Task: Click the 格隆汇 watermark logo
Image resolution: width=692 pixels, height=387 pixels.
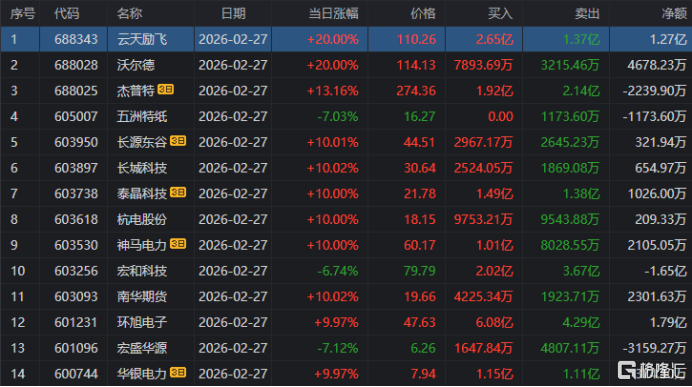Action: click(x=651, y=370)
